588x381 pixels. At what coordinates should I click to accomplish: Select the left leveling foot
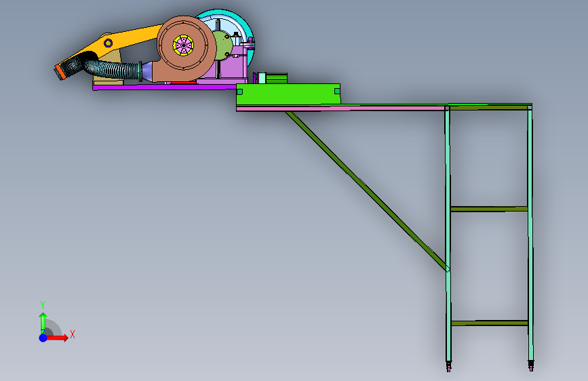coord(448,366)
